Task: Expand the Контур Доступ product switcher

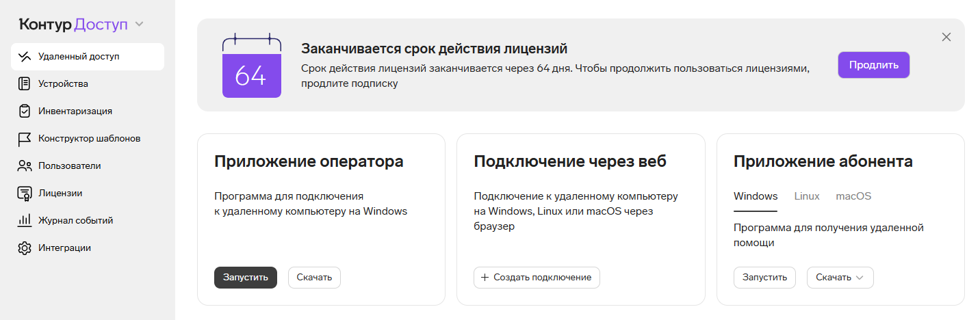Action: (x=140, y=25)
